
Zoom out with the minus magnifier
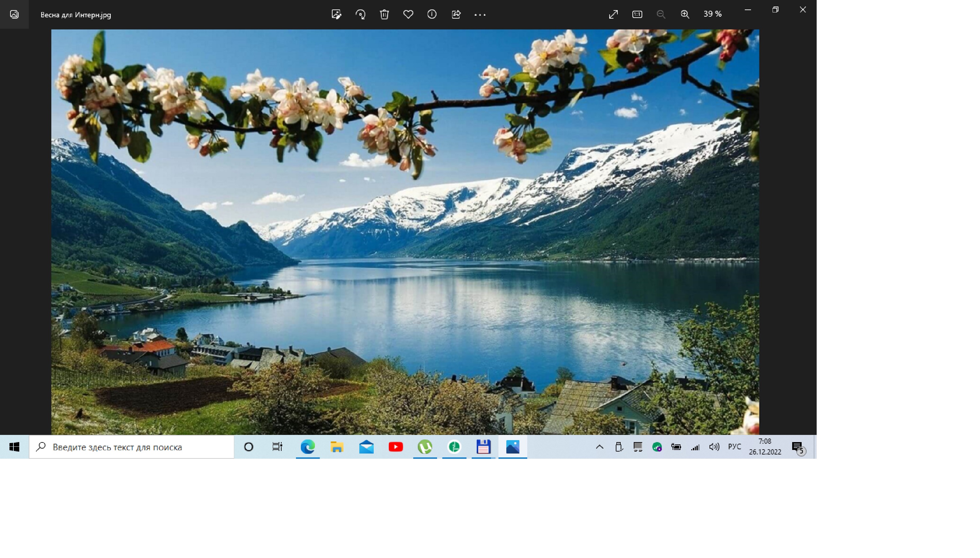[x=661, y=15]
